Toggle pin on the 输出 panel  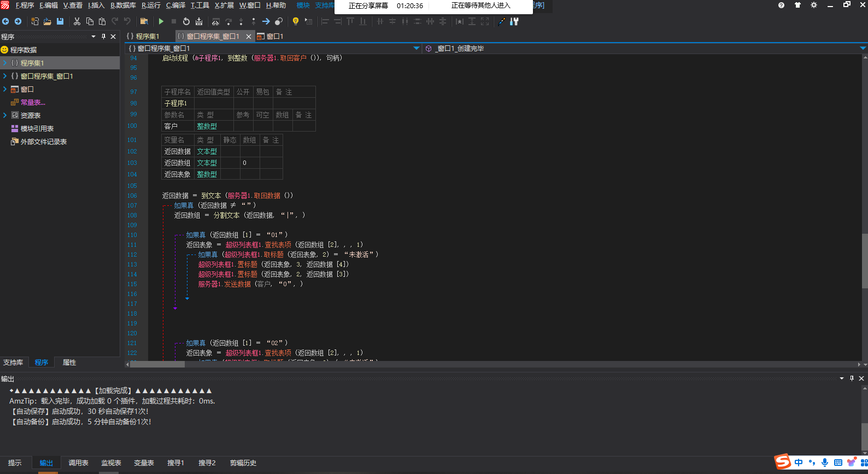coord(852,378)
